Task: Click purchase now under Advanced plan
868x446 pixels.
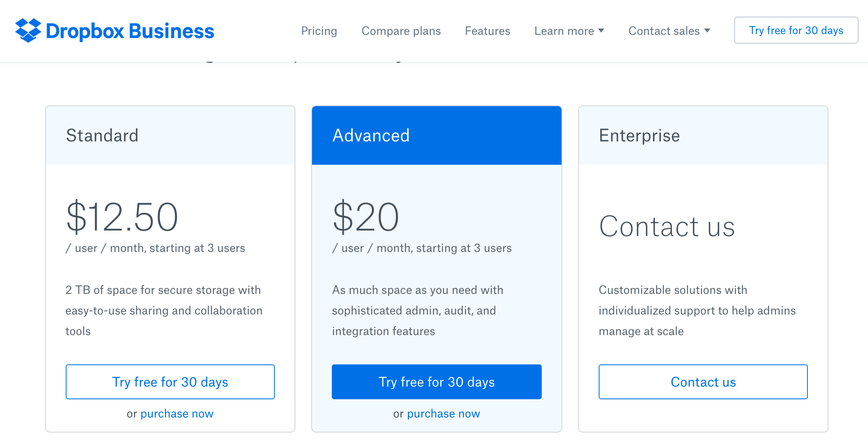Action: 443,414
